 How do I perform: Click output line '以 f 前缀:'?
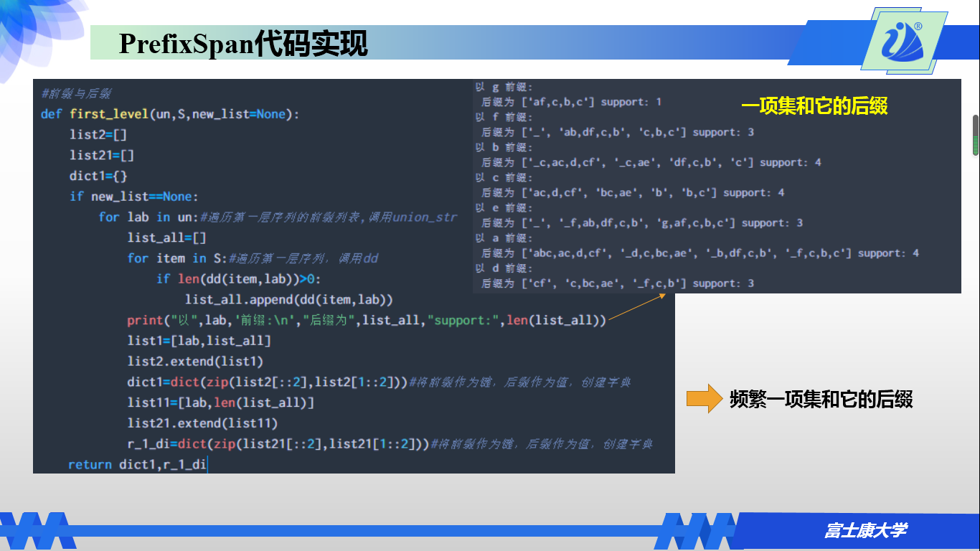504,117
